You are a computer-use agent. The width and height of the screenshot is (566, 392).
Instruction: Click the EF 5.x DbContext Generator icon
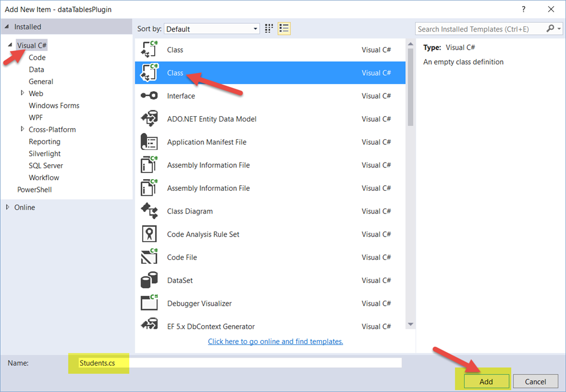[x=149, y=324]
